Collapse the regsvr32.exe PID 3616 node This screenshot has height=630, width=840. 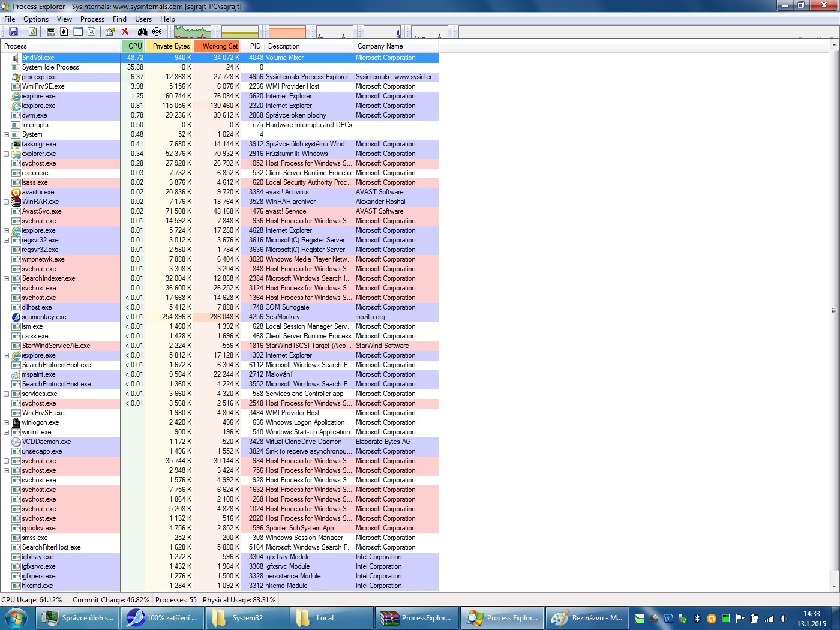[x=6, y=240]
